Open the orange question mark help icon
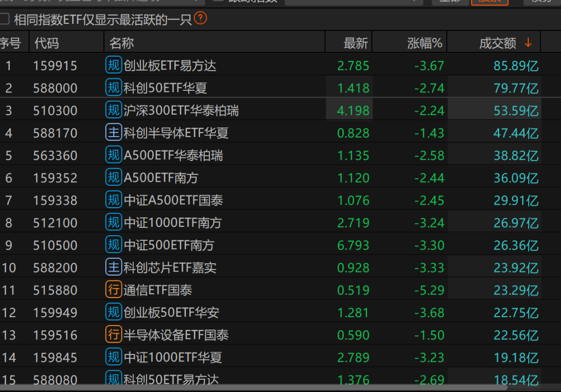Screen dimensions: 561x392 coord(201,18)
